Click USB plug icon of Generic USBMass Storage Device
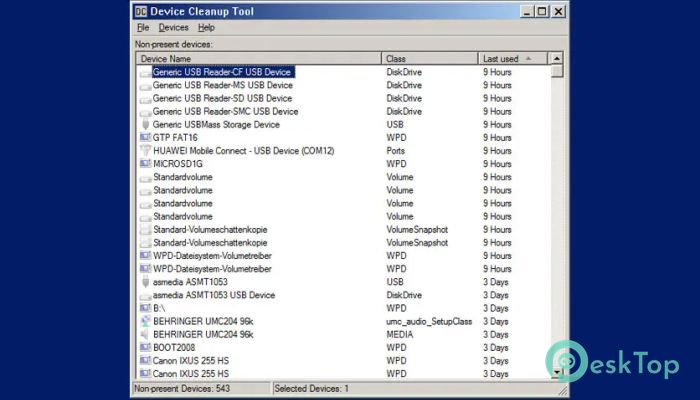The image size is (700, 400). [x=146, y=125]
